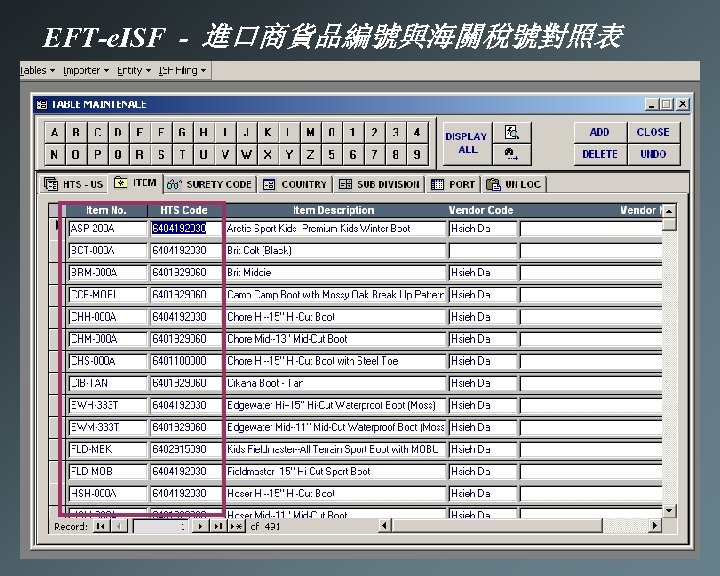The width and height of the screenshot is (720, 576).
Task: Click the search document icon button
Action: click(512, 133)
